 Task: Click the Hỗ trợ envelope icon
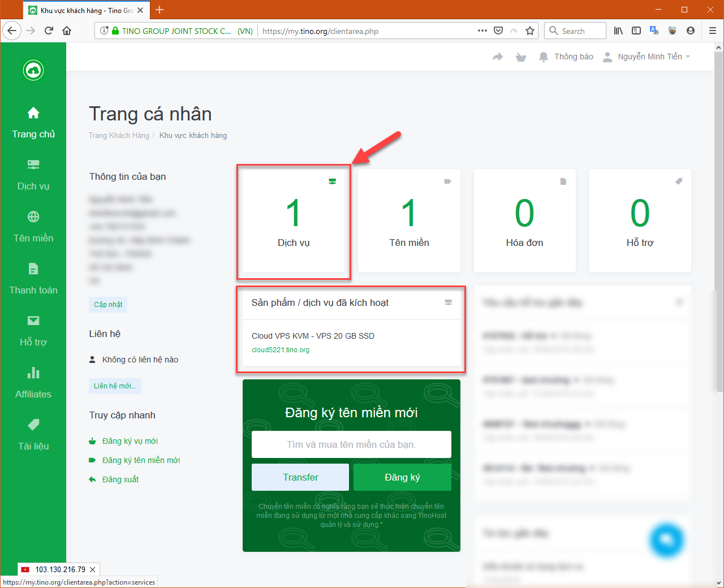click(x=33, y=321)
